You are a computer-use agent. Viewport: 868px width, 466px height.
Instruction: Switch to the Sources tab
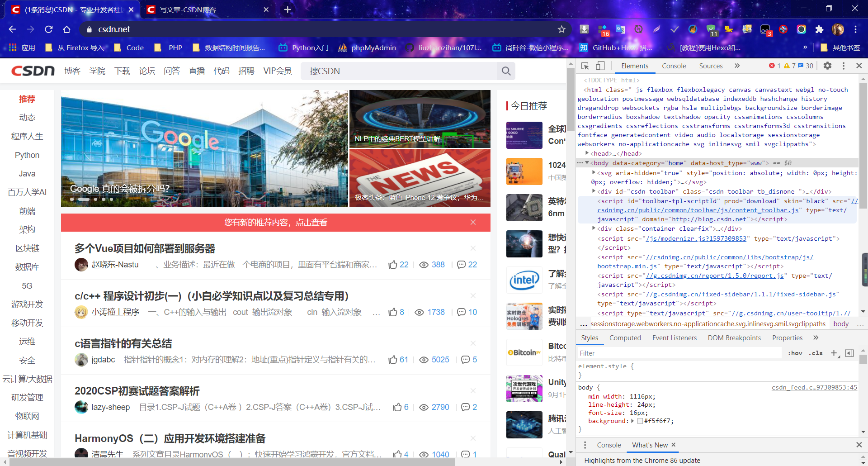[711, 66]
